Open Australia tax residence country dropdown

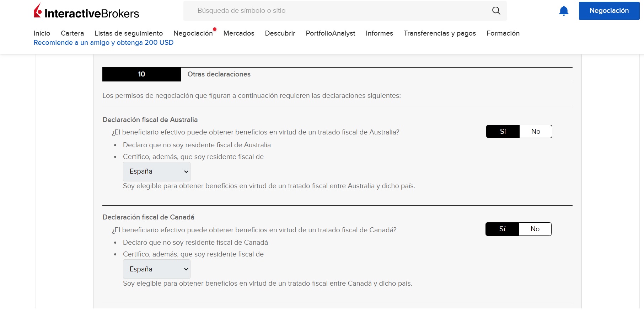(157, 171)
